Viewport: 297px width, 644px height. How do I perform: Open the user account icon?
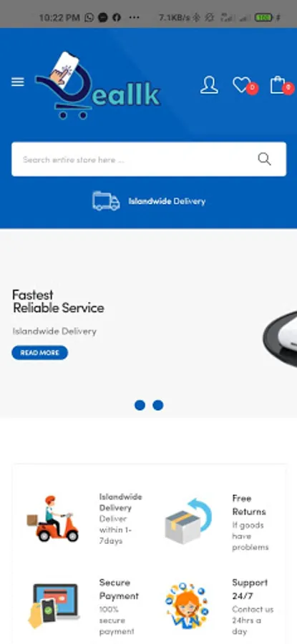209,85
